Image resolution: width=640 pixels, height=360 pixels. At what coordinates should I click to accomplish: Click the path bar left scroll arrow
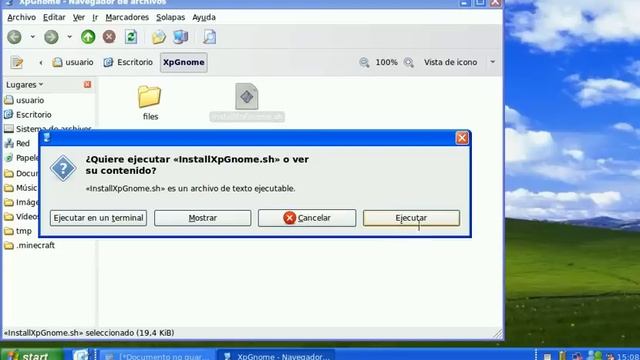(41, 62)
